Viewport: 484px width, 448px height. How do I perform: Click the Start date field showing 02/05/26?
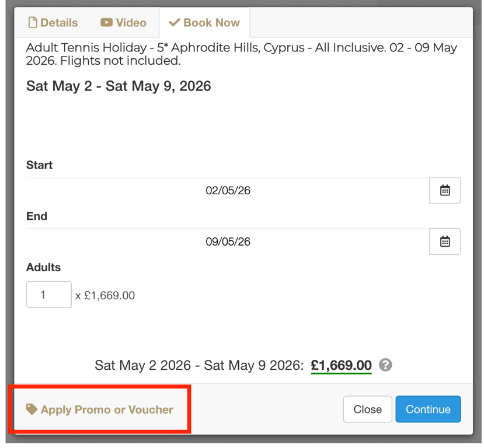click(228, 191)
